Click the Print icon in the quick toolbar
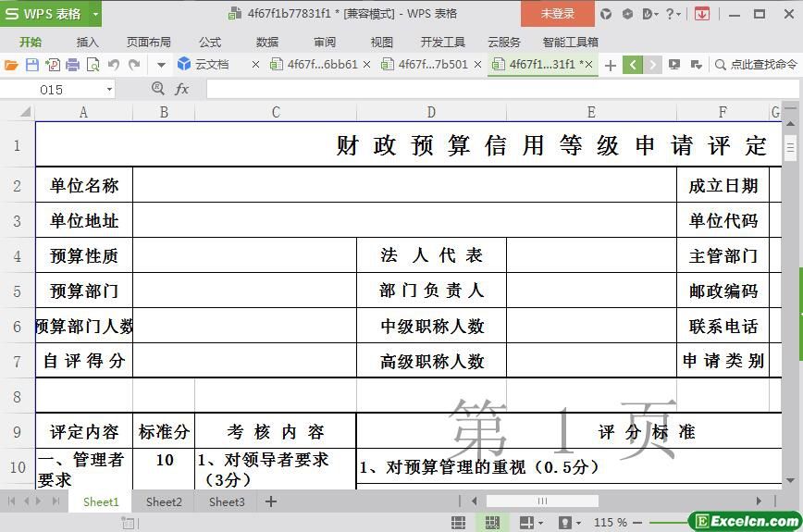Image resolution: width=803 pixels, height=532 pixels. click(72, 65)
